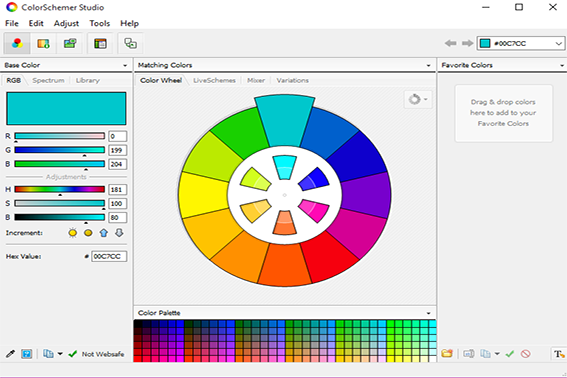The height and width of the screenshot is (378, 567).
Task: Switch to the Spectrum tab
Action: pos(48,80)
